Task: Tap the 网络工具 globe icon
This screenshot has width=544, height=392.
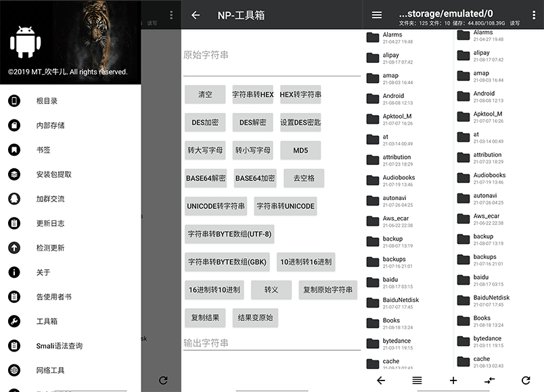Action: coord(14,370)
